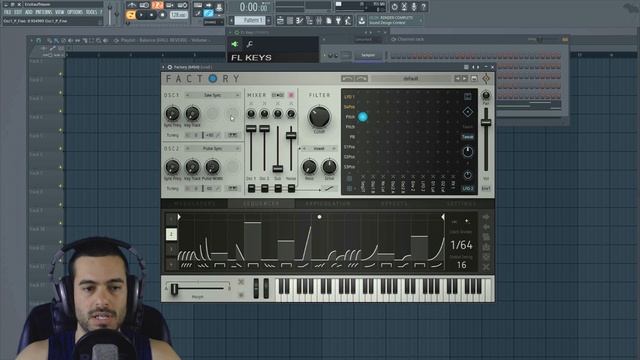Open the Playlist view from the toolbar
The height and width of the screenshot is (360, 640).
click(x=280, y=20)
